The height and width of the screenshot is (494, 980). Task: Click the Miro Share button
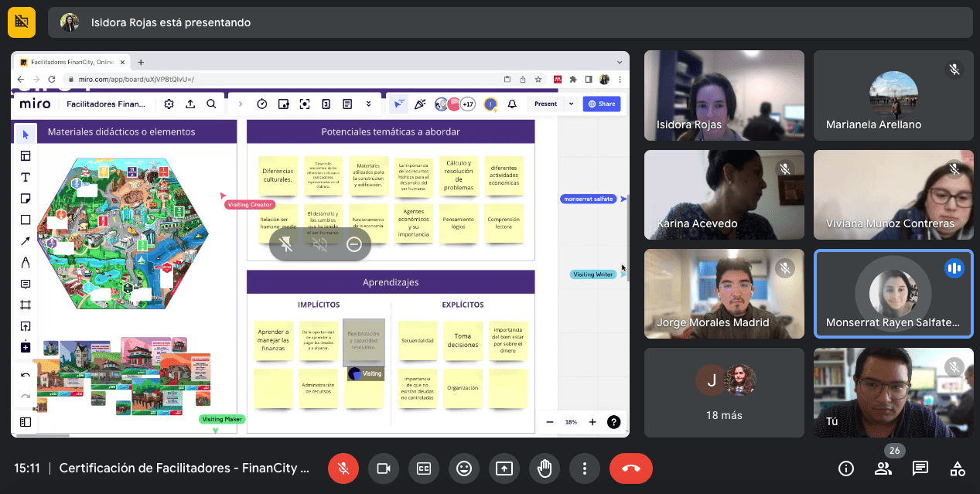tap(602, 104)
